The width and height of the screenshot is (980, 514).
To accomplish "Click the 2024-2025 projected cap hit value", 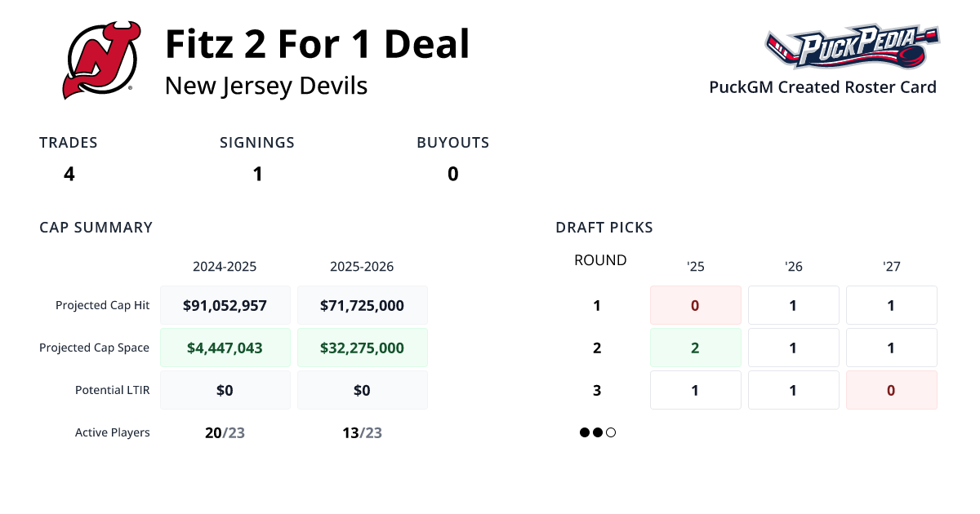I will coord(225,305).
